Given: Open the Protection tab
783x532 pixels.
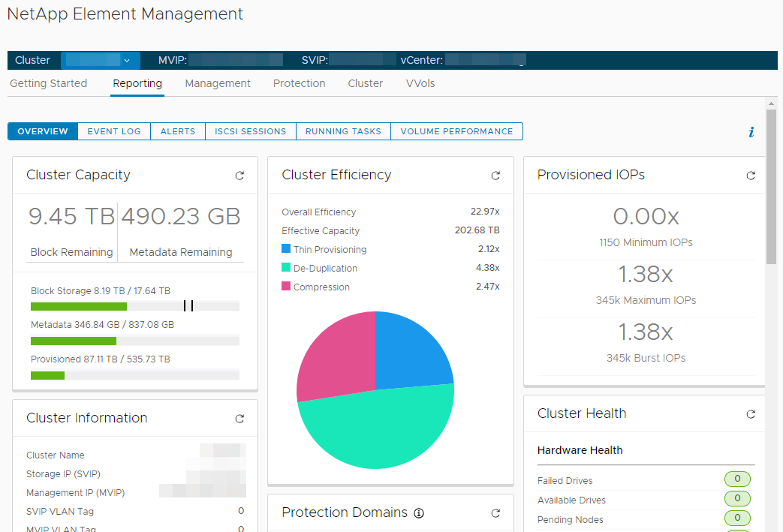Looking at the screenshot, I should coord(299,83).
